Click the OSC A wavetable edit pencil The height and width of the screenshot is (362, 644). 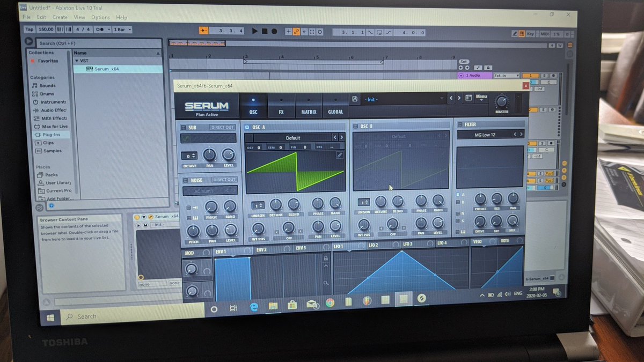tap(340, 155)
